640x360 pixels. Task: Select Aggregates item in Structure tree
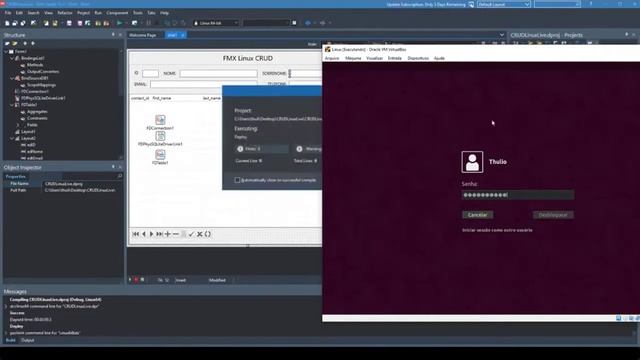click(37, 111)
